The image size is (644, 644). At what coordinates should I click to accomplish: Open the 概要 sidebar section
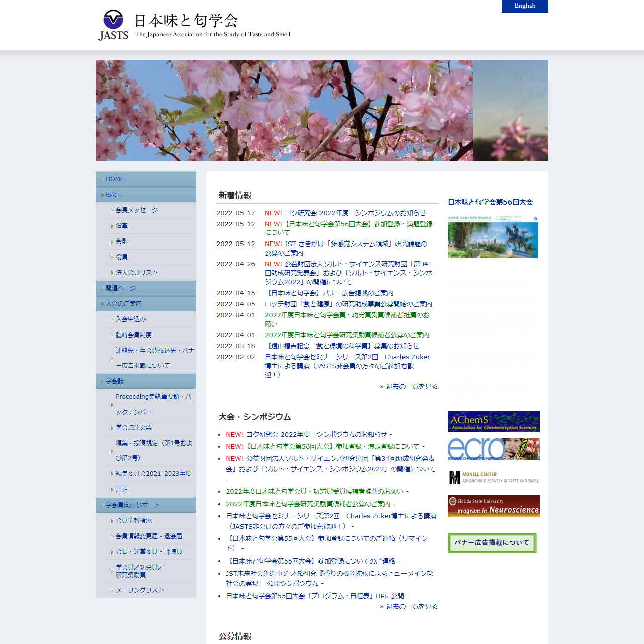click(112, 195)
